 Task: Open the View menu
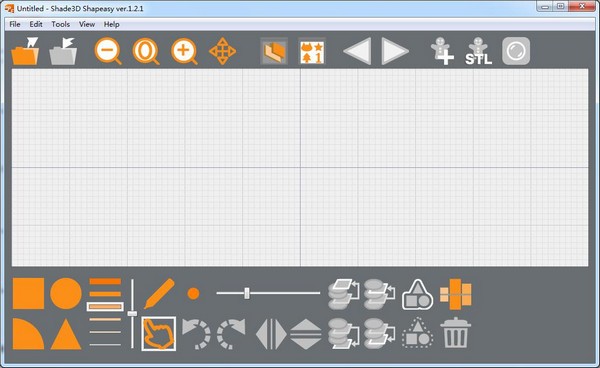click(x=87, y=24)
